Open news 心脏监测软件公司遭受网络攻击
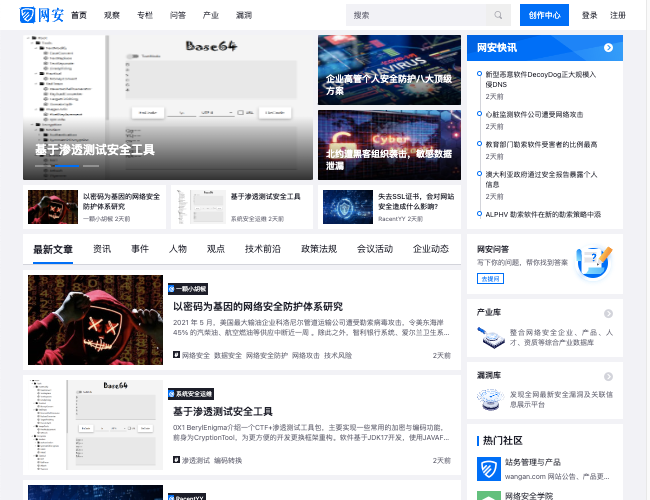Viewport: 650px width, 500px height. coord(534,114)
